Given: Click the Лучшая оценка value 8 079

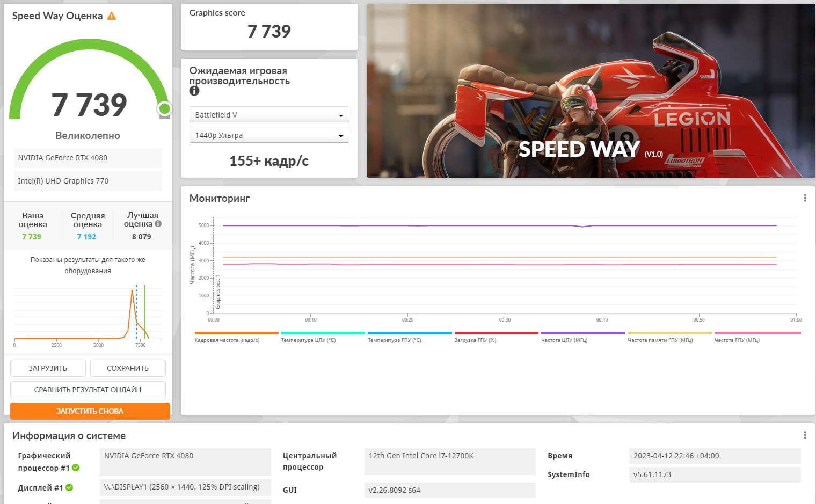Looking at the screenshot, I should point(142,237).
